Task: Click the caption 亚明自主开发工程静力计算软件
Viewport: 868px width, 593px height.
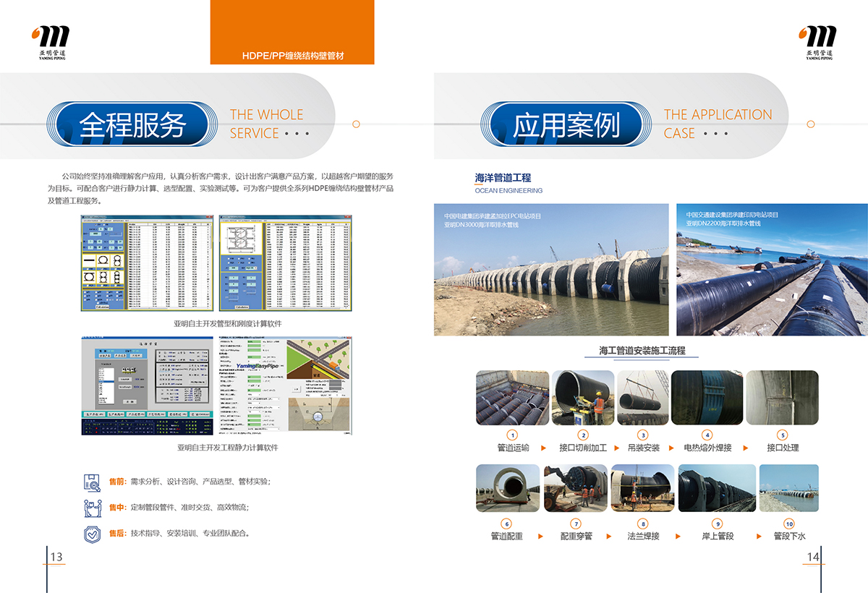Action: tap(227, 448)
